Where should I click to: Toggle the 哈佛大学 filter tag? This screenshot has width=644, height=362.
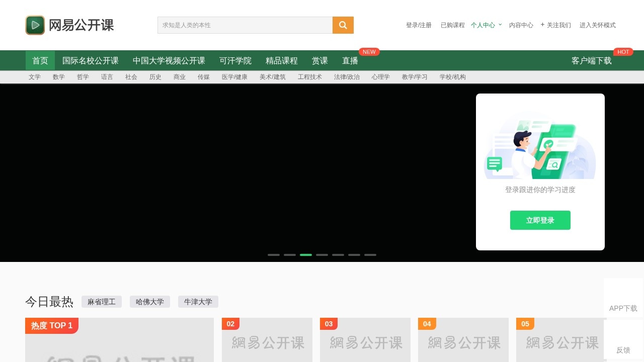click(x=150, y=302)
